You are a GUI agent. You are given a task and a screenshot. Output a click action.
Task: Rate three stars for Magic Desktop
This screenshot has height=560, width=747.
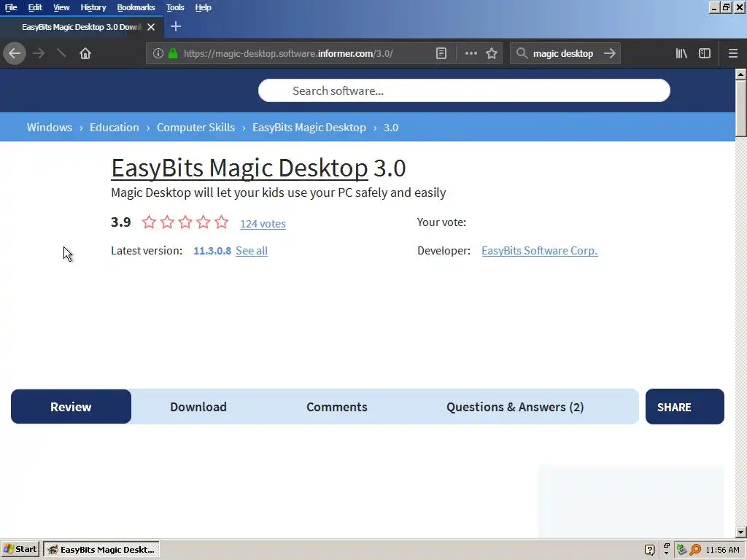[x=185, y=222]
